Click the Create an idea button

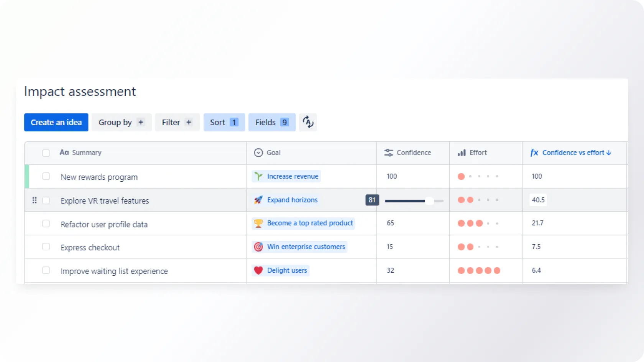point(56,122)
